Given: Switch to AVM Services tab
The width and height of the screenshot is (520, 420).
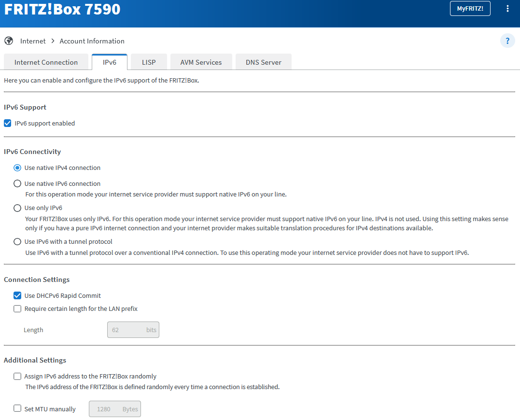Looking at the screenshot, I should (201, 62).
